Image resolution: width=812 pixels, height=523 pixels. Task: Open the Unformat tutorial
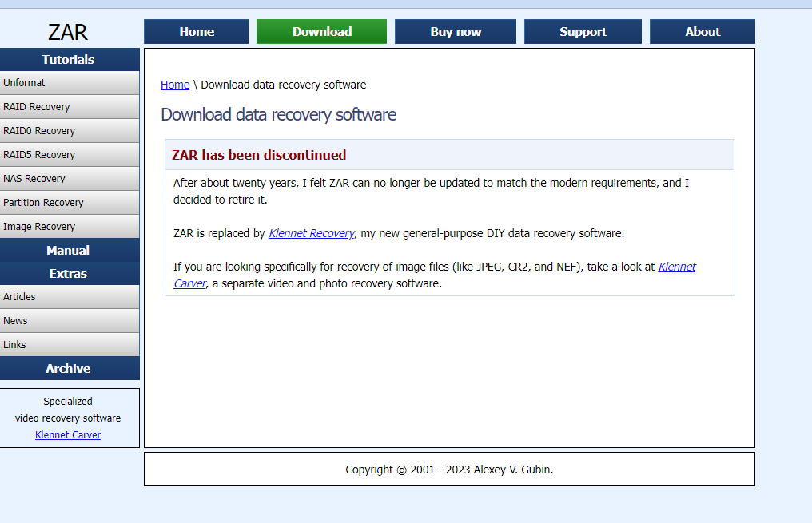click(70, 83)
